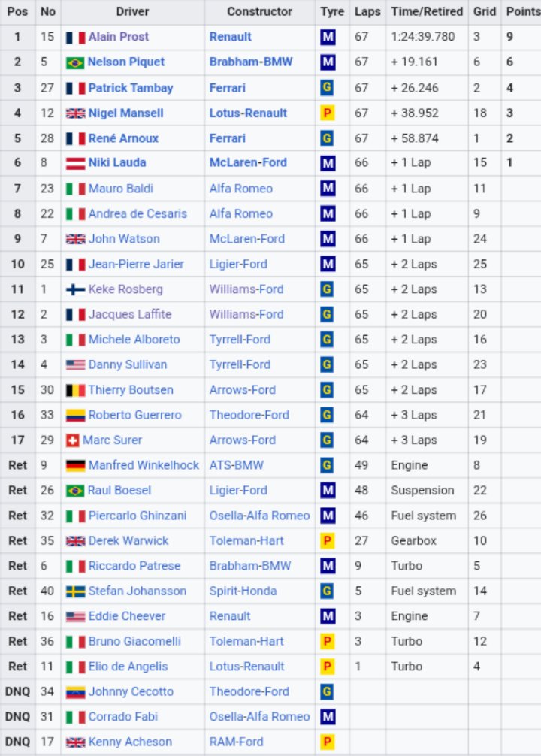Click the German flag beside Manfred Winkelhock
The height and width of the screenshot is (756, 541).
point(75,466)
